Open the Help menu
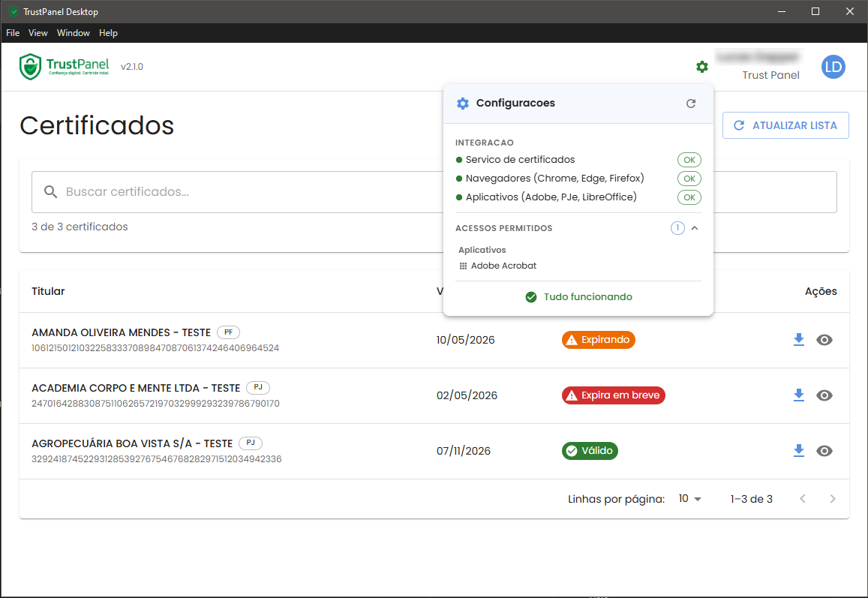The image size is (868, 598). (x=109, y=33)
